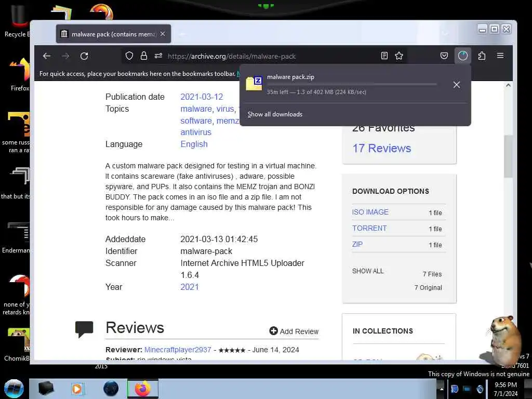Open ChomikBox desktop icon

click(18, 345)
